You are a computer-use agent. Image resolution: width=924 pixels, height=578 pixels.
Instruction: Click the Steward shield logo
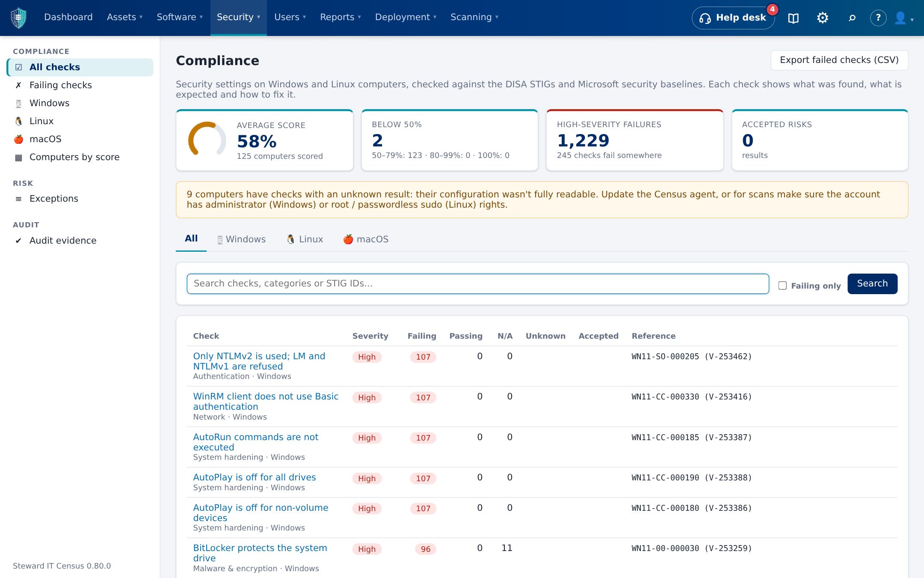[18, 18]
